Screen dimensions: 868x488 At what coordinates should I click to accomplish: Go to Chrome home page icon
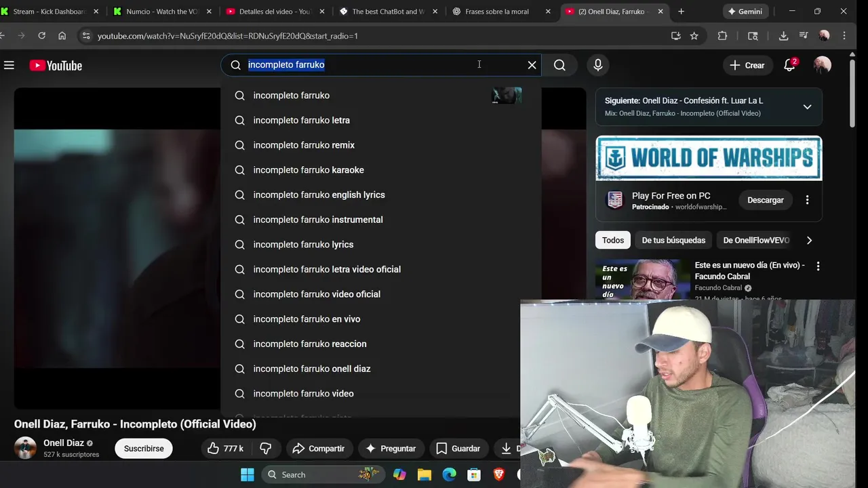coord(62,36)
